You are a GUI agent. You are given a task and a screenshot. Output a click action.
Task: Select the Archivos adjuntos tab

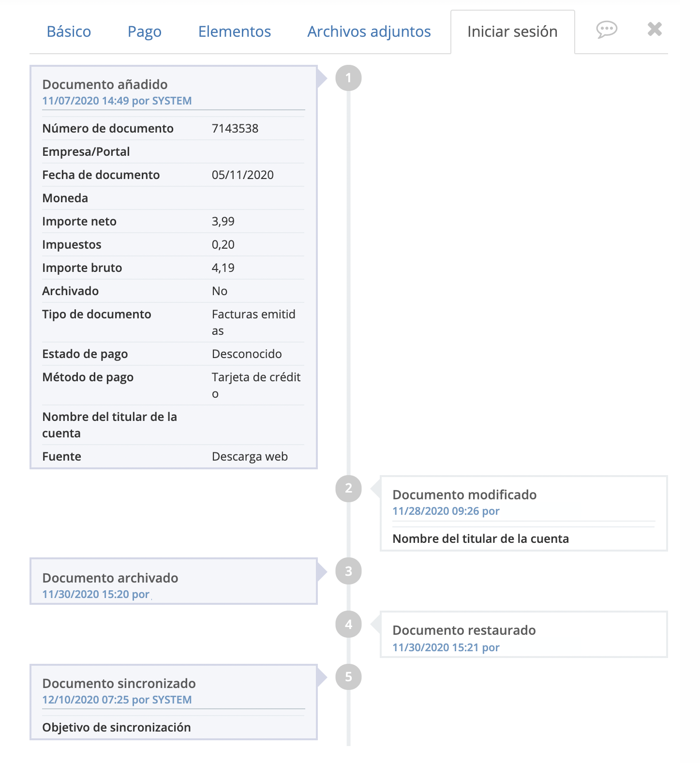point(369,31)
